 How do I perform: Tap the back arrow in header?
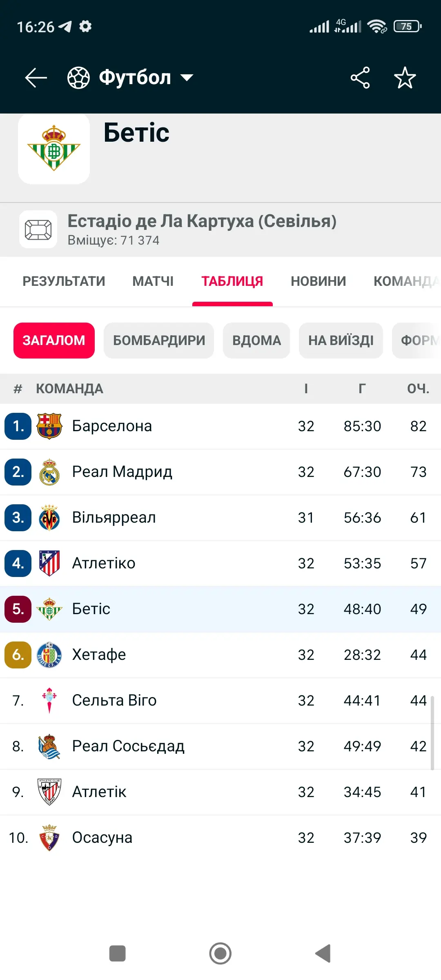[x=36, y=78]
